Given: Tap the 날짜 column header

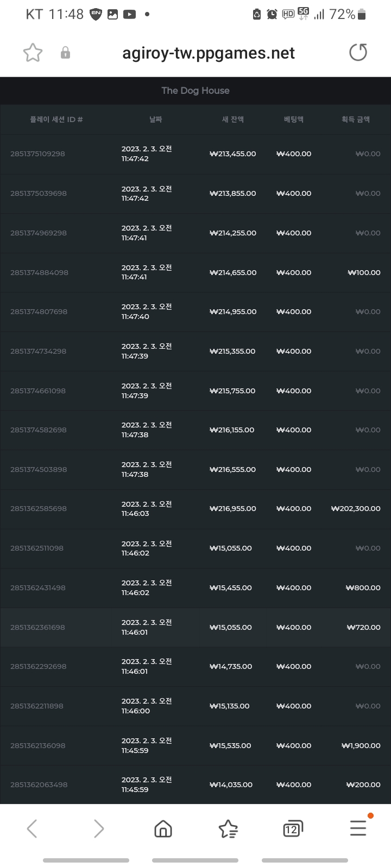Looking at the screenshot, I should coord(156,119).
